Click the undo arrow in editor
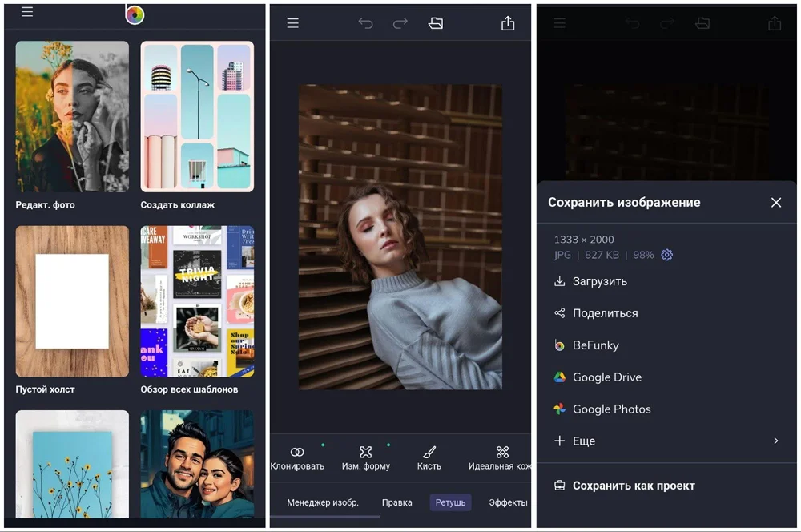 click(365, 23)
